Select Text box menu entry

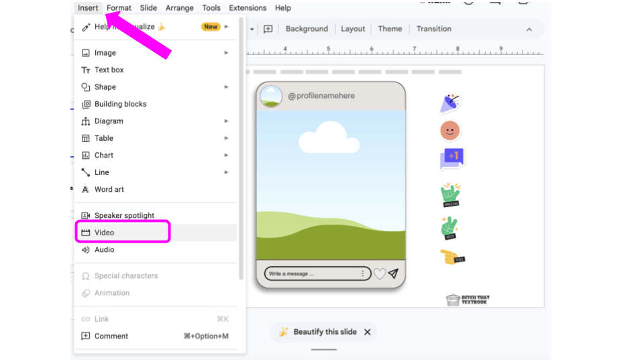[156, 70]
